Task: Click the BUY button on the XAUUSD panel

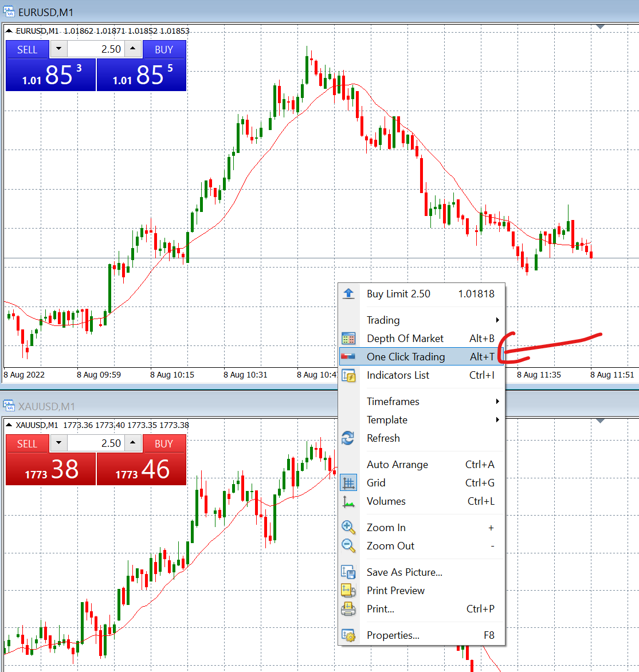Action: (x=164, y=443)
